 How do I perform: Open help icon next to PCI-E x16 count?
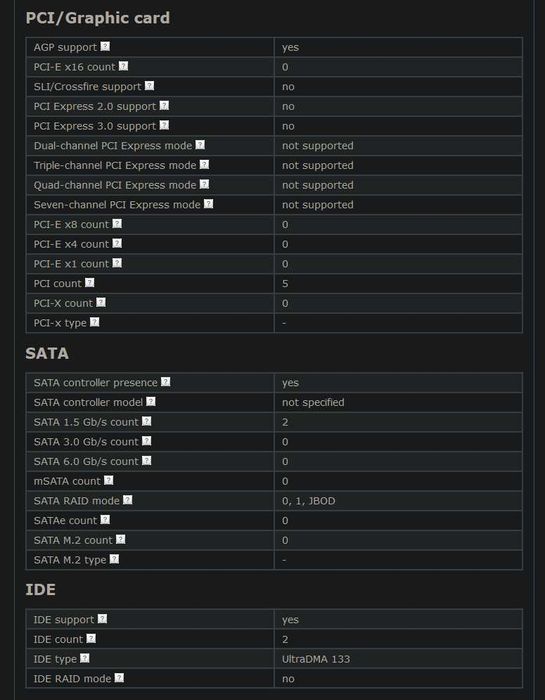[x=123, y=66]
